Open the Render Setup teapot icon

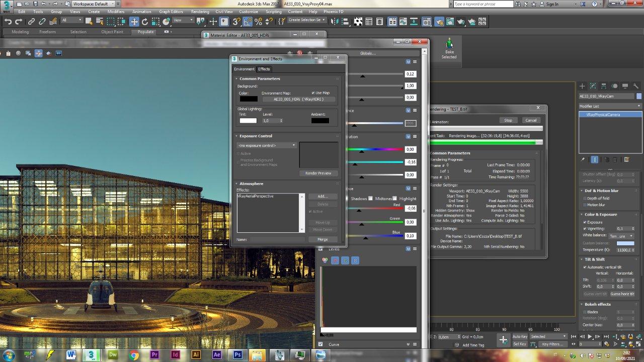[439, 22]
